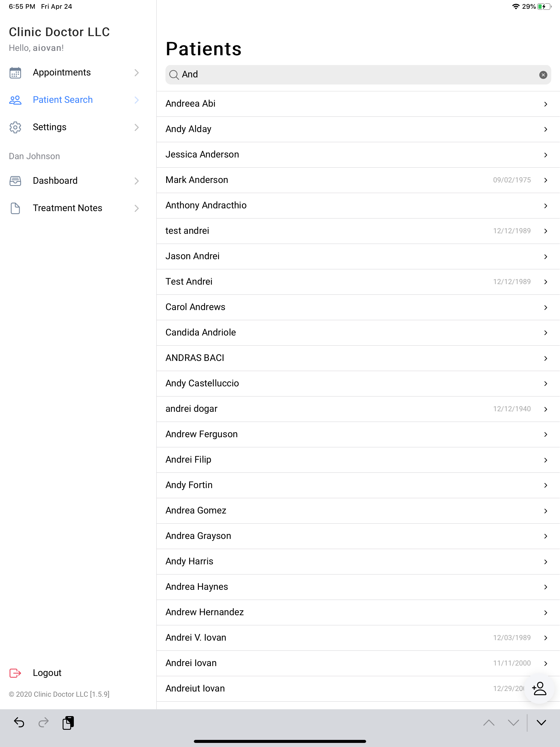Viewport: 560px width, 747px height.
Task: Select patient Andrea Grayson
Action: pos(358,536)
